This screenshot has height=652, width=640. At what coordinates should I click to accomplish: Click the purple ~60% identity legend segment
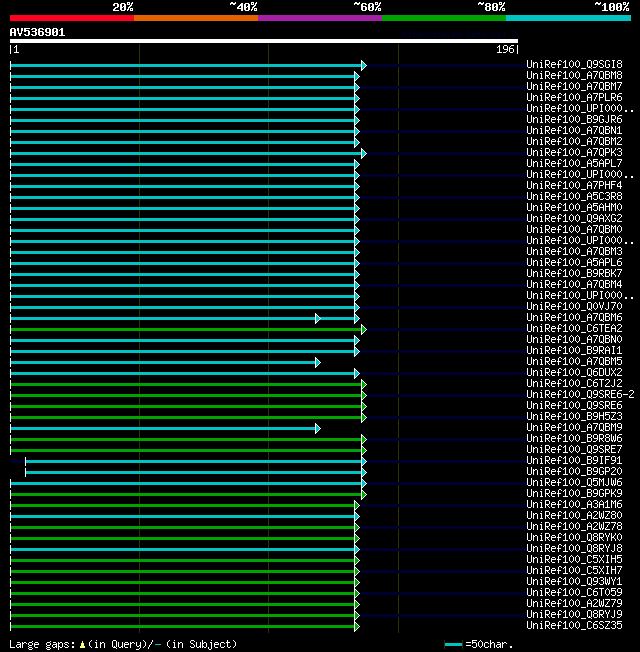tap(320, 18)
